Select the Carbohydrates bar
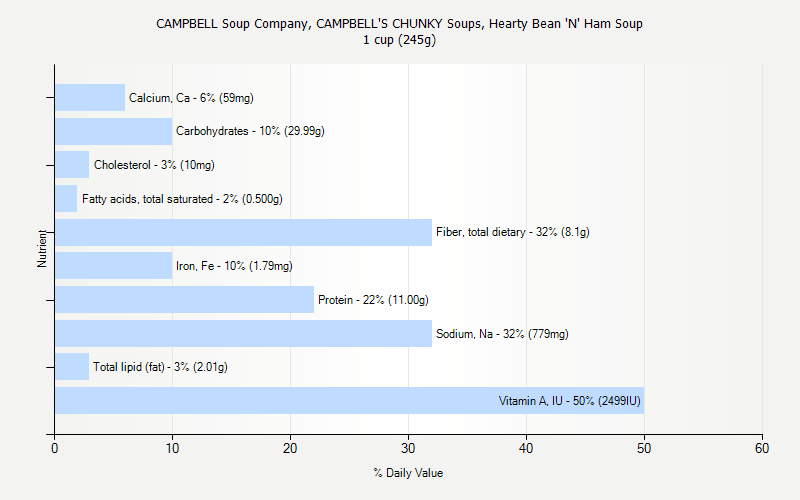 click(113, 131)
